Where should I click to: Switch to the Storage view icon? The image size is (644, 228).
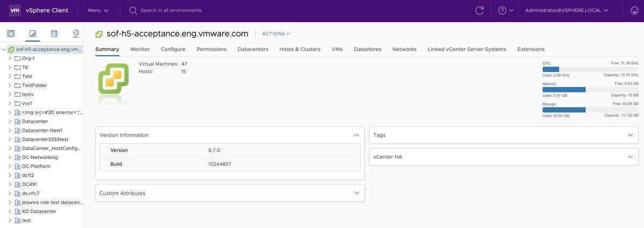tap(54, 34)
